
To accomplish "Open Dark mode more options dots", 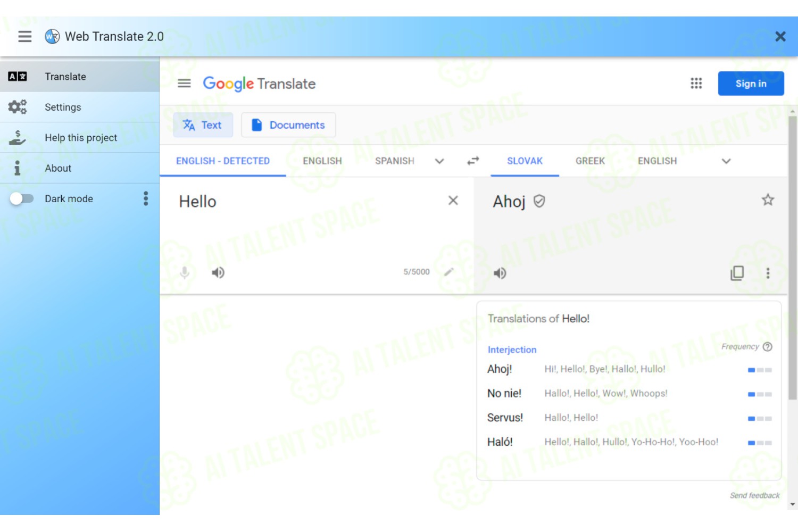I will [x=146, y=198].
